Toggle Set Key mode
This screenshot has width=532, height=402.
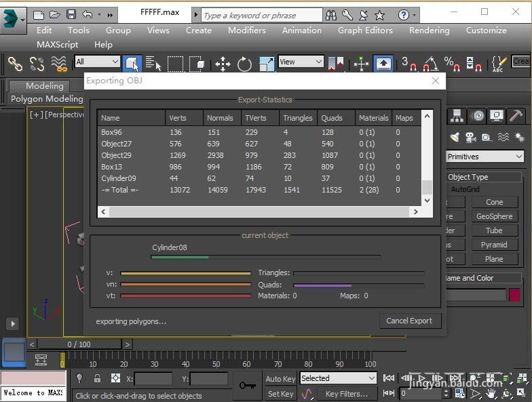tap(280, 394)
